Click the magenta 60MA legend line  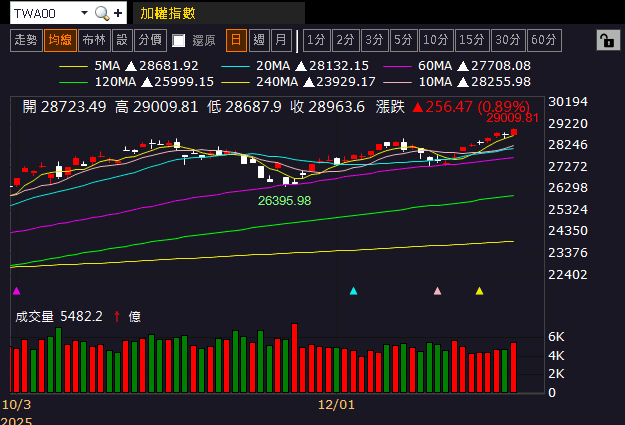click(x=397, y=66)
